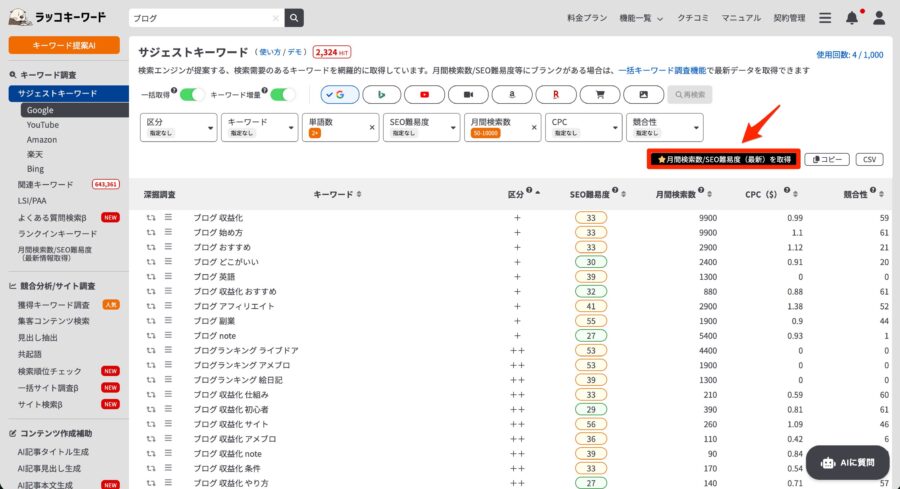
Task: Click deep research arrows icon for ブログ 収益化
Action: click(x=150, y=218)
